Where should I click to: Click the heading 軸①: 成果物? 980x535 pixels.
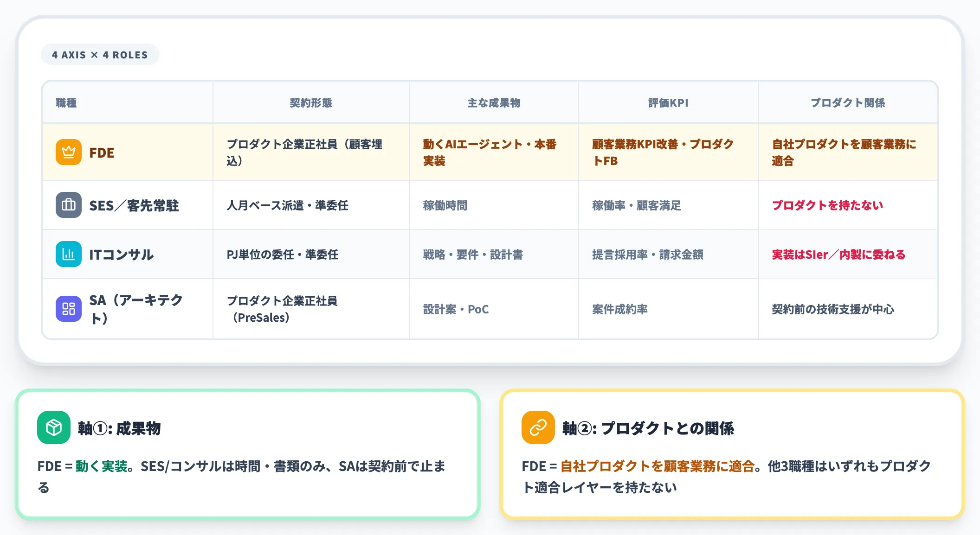[x=119, y=428]
